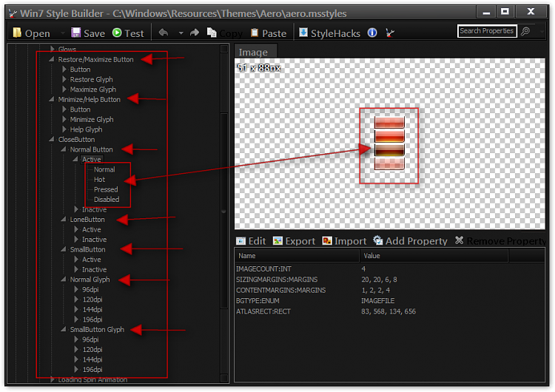This screenshot has height=392, width=555.
Task: Select the SmallButton Glyph tree item
Action: point(98,329)
